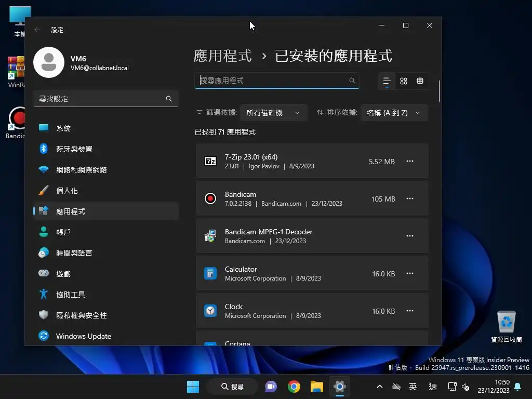Open the Windows Start button
Viewport: 532px width, 399px height.
pos(193,387)
